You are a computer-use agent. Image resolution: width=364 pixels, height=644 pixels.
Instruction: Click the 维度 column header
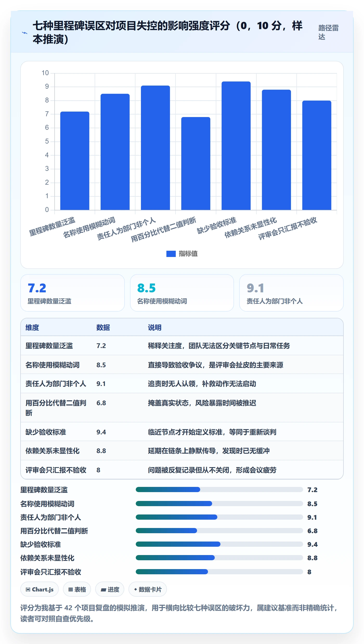click(x=32, y=327)
